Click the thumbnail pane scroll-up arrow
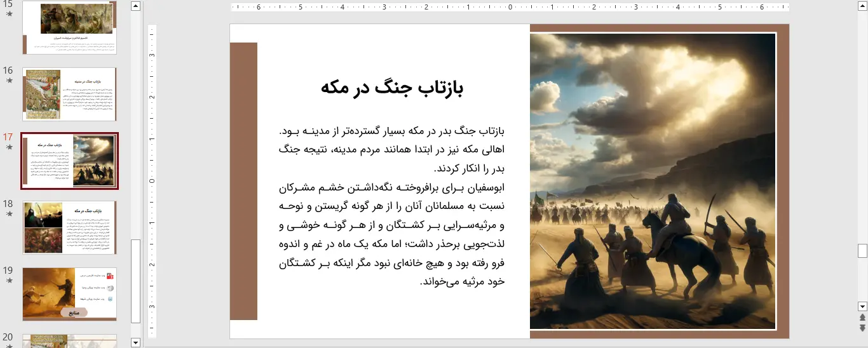This screenshot has height=348, width=868. [135, 6]
